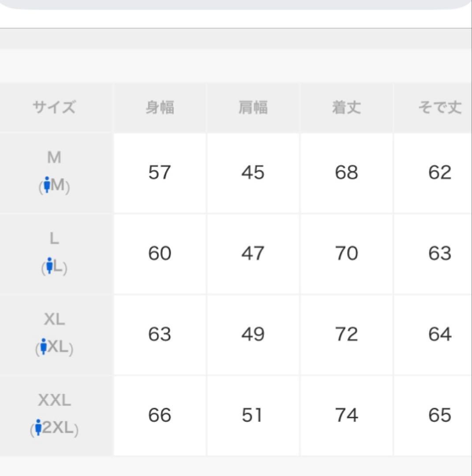Select the 肩幅 value 51 cell
The image size is (472, 476).
tap(253, 415)
